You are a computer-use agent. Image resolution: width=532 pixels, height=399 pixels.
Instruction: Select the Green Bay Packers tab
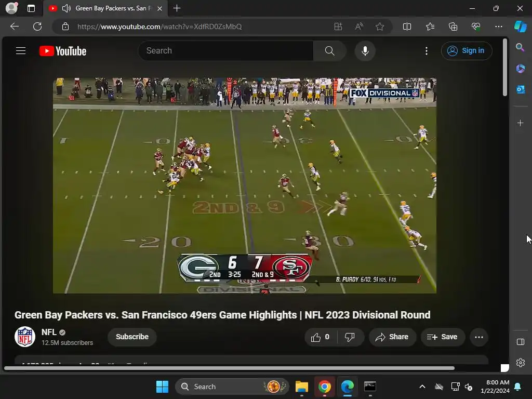tap(105, 8)
